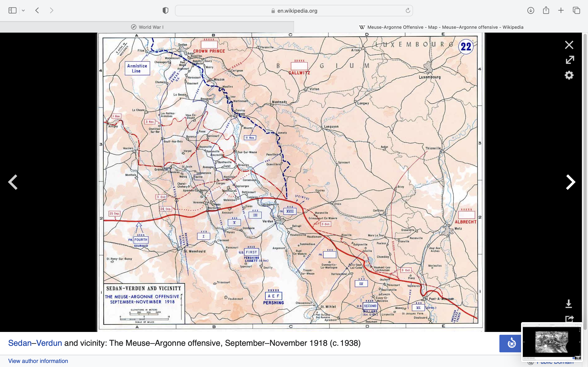Go to the previous image

[x=13, y=182]
